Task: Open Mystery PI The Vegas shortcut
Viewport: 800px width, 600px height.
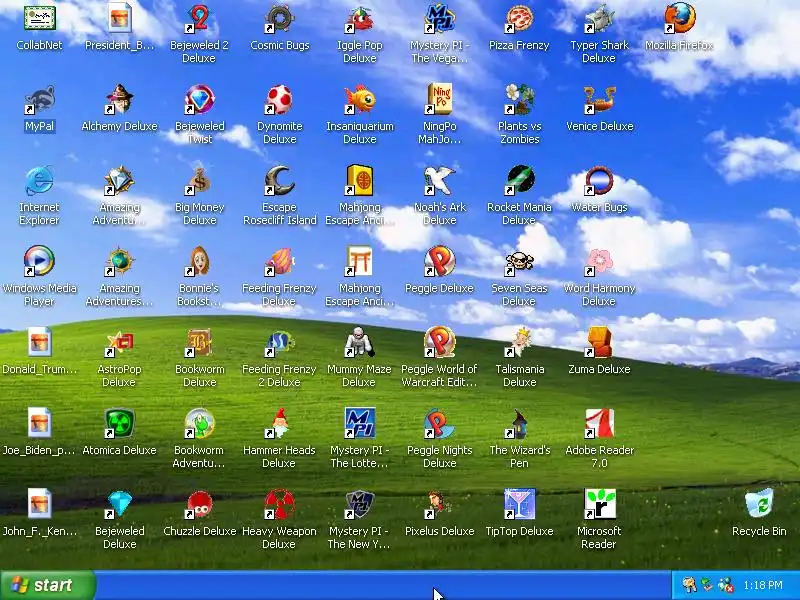Action: point(439,19)
